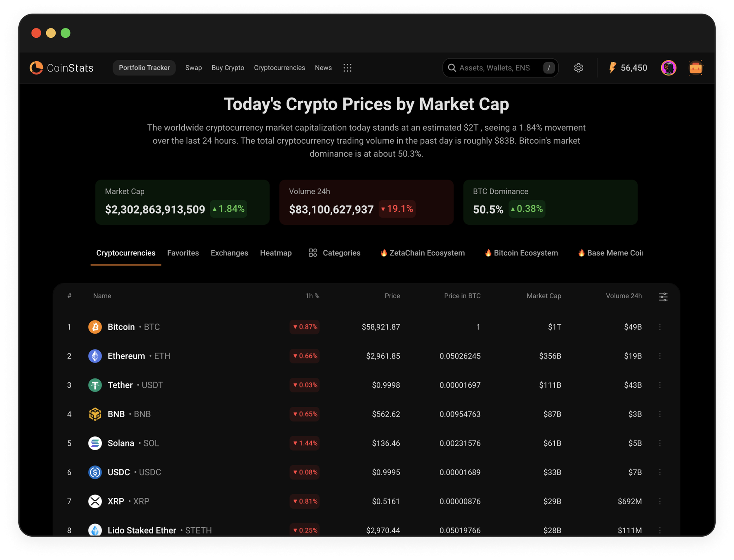
Task: Click the CoinStats logo icon
Action: click(x=37, y=68)
